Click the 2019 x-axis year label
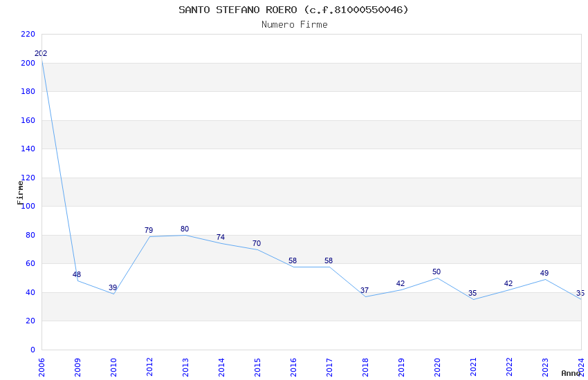 coord(402,367)
